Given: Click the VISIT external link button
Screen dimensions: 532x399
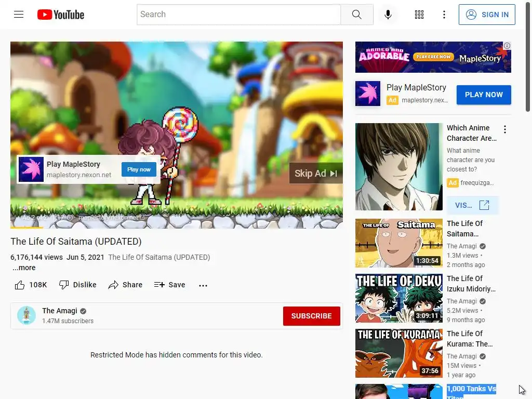Looking at the screenshot, I should [x=472, y=205].
